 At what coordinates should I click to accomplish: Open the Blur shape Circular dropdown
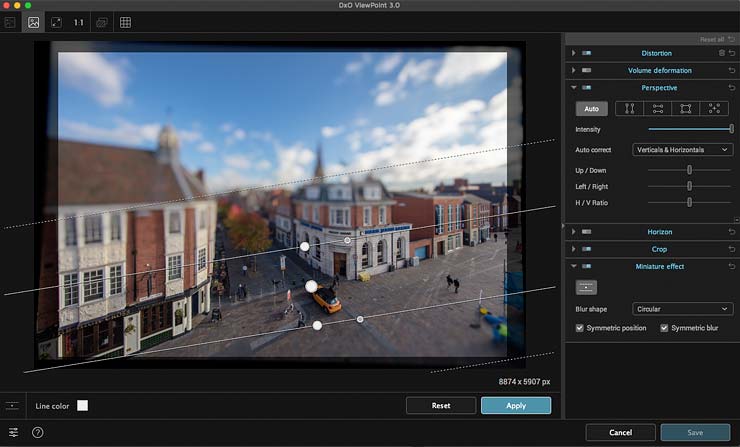click(682, 309)
